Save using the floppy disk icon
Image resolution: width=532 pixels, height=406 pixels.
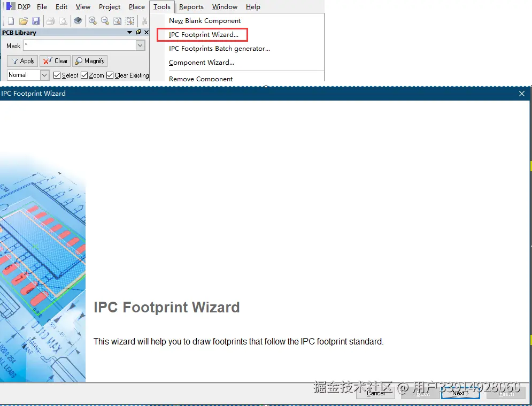(36, 21)
